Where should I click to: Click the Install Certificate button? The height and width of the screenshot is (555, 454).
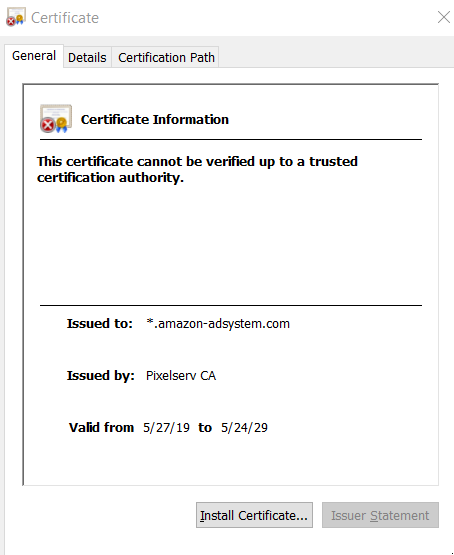click(254, 515)
